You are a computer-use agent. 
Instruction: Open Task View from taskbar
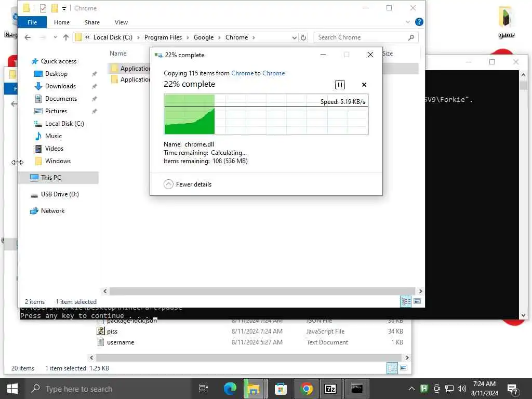[x=203, y=389]
